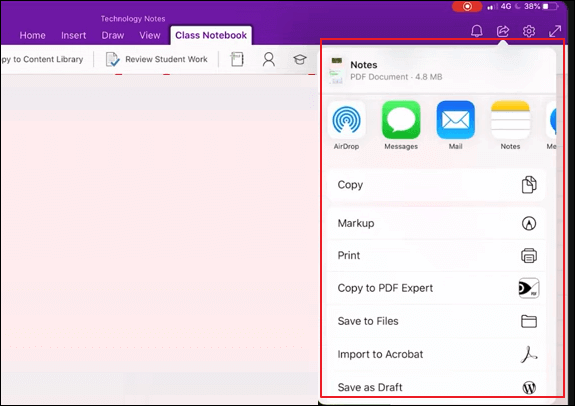Viewport: 575px width, 406px height.
Task: Tap the share icon in the header
Action: tap(503, 31)
